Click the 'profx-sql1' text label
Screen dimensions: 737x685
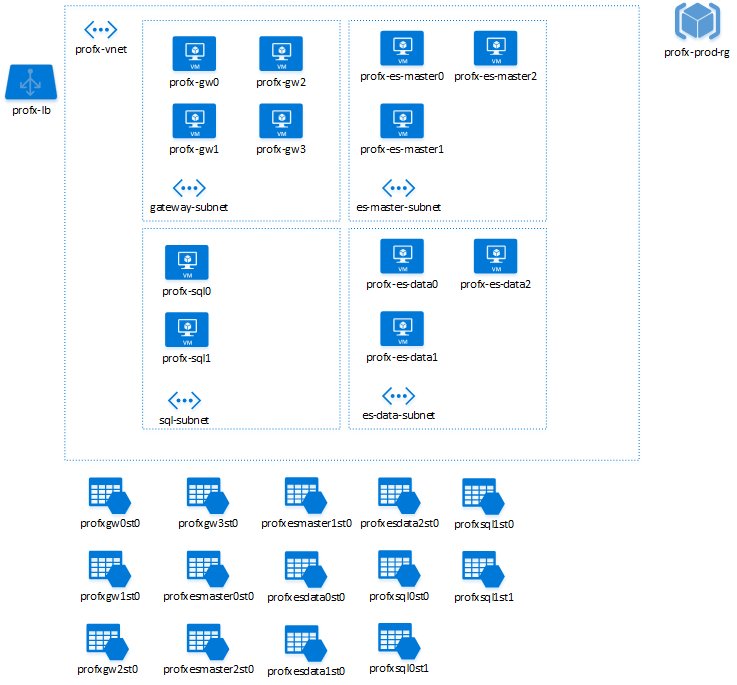tap(187, 359)
